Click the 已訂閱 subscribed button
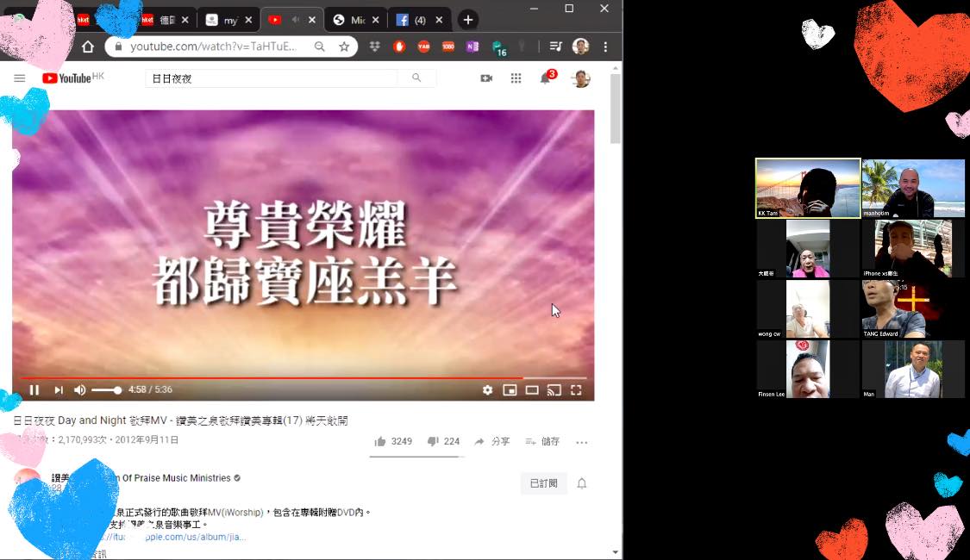Screen dimensions: 970x560 click(x=544, y=483)
